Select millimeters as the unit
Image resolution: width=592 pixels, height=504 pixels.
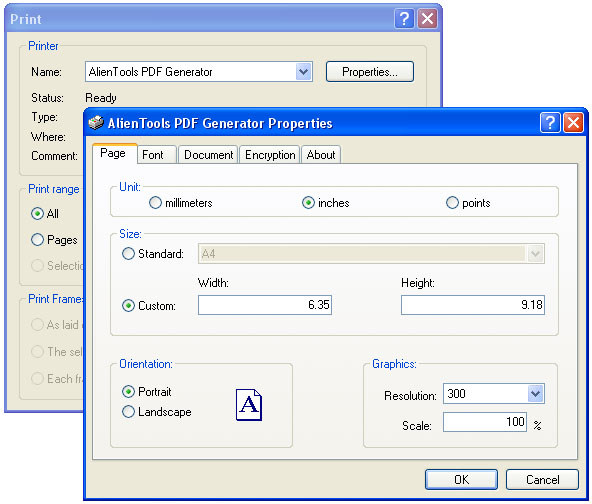(x=155, y=203)
